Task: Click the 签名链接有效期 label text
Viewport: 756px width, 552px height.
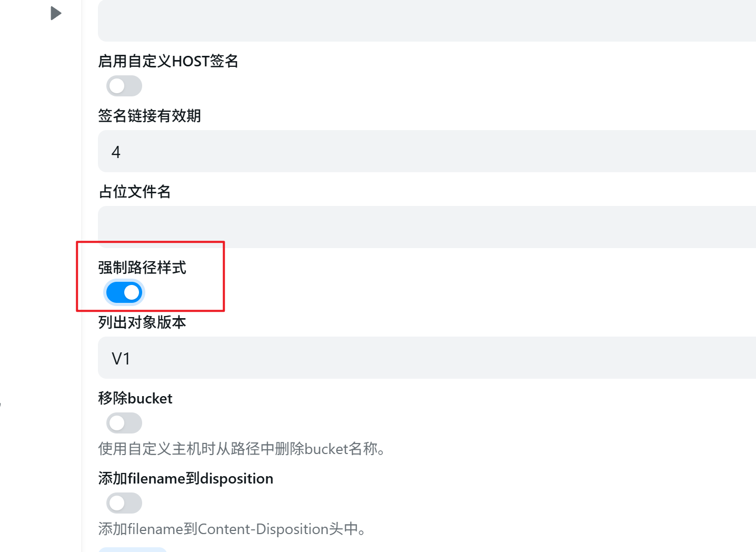Action: [150, 116]
